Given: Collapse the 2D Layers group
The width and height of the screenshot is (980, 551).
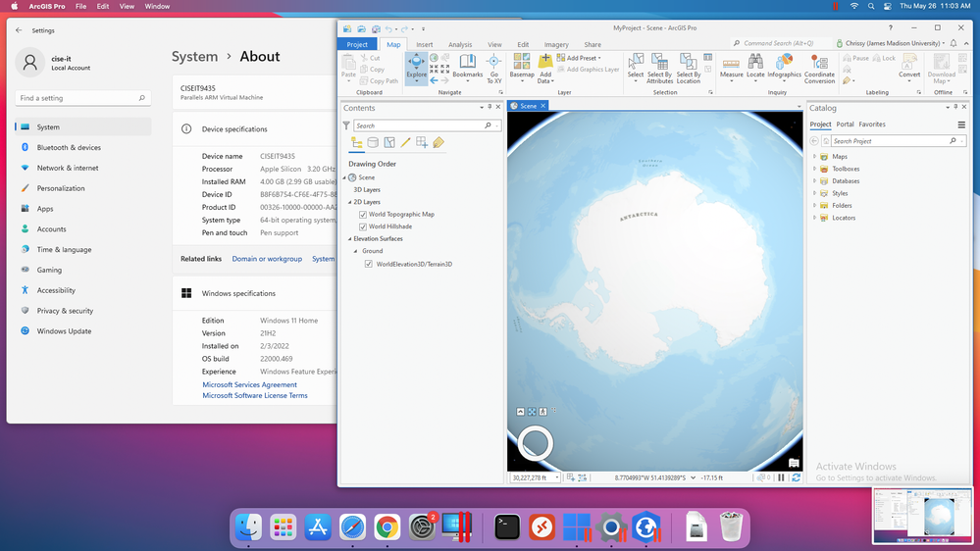Looking at the screenshot, I should [x=350, y=202].
